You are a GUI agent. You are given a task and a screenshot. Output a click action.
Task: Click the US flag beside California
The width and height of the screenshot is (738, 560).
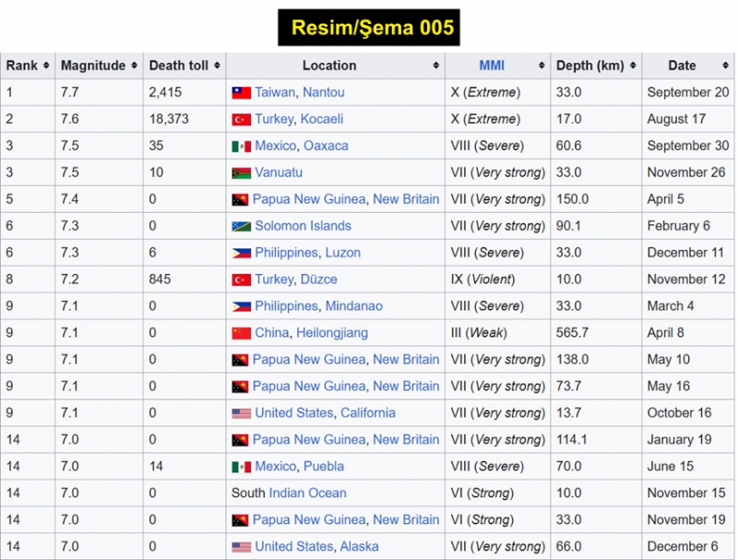click(x=241, y=414)
